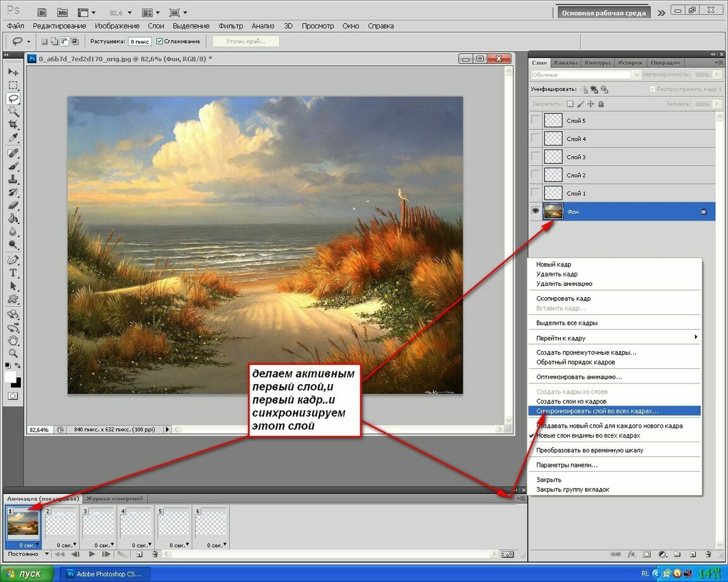Select the Rectangular Marquee tool
This screenshot has height=582, width=728.
13,85
